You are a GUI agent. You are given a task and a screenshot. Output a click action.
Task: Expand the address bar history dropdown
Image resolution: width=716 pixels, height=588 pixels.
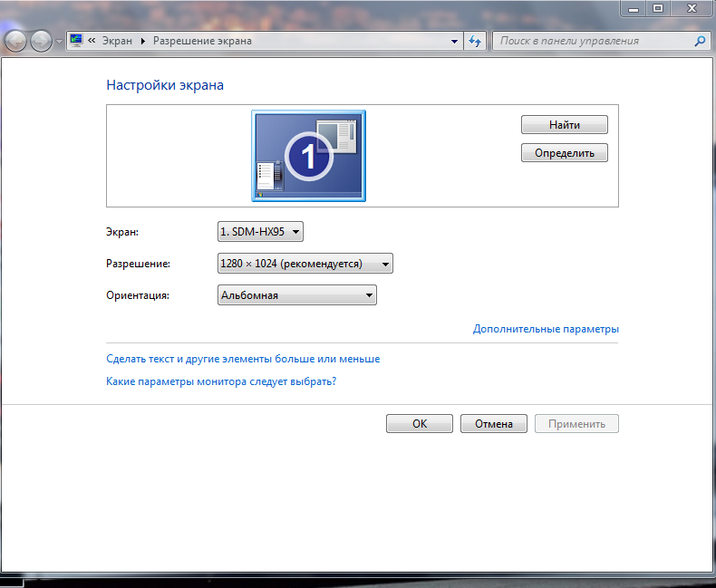tap(455, 41)
